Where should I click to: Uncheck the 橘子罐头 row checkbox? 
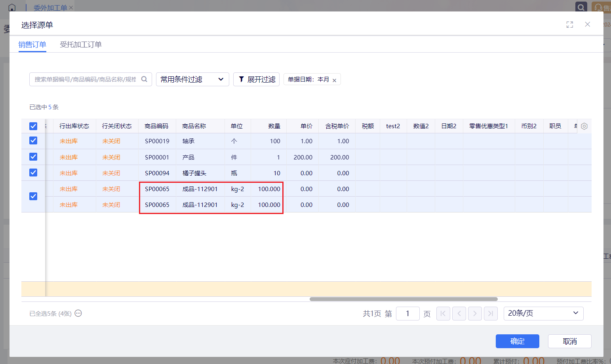(33, 173)
